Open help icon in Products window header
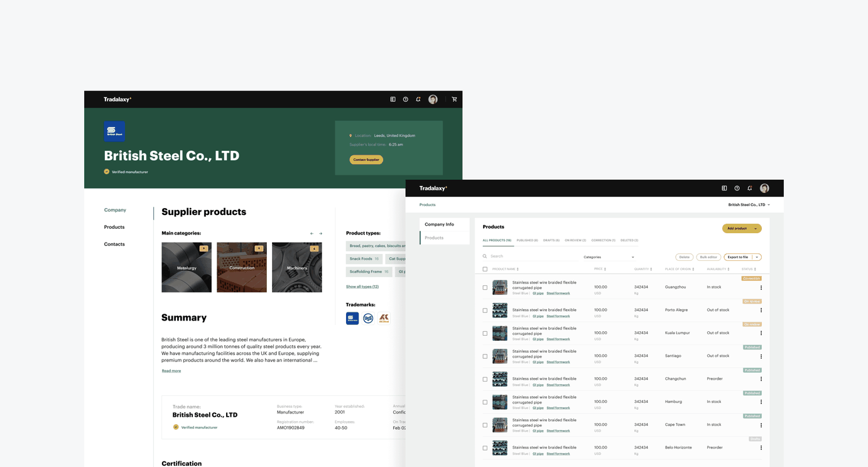 [x=737, y=188]
